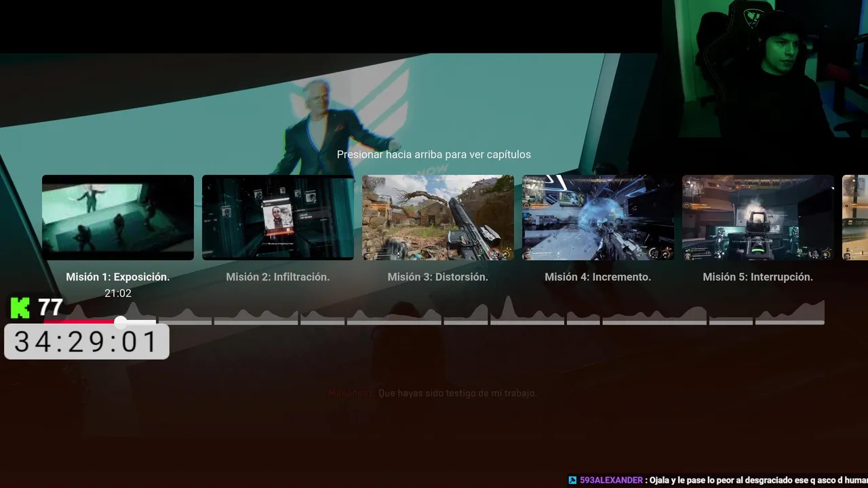
Task: Click 'Presionar hacia arriba para ver capítulos' hint
Action: pyautogui.click(x=434, y=155)
